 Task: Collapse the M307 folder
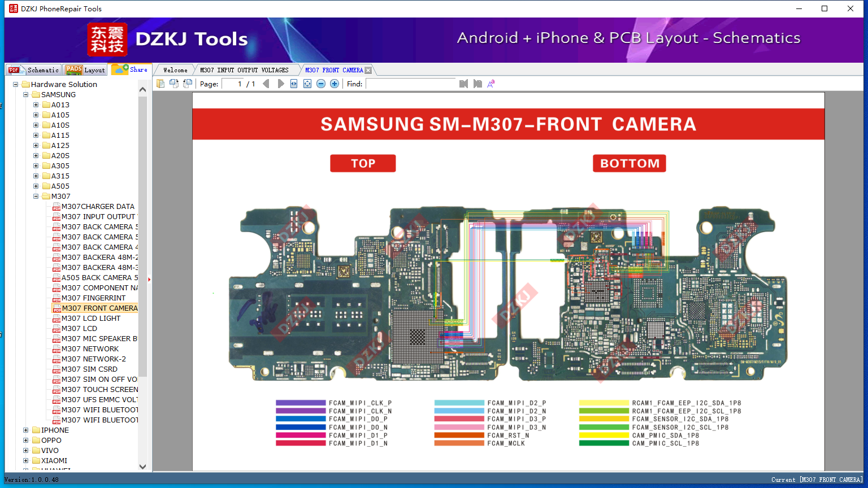(36, 197)
